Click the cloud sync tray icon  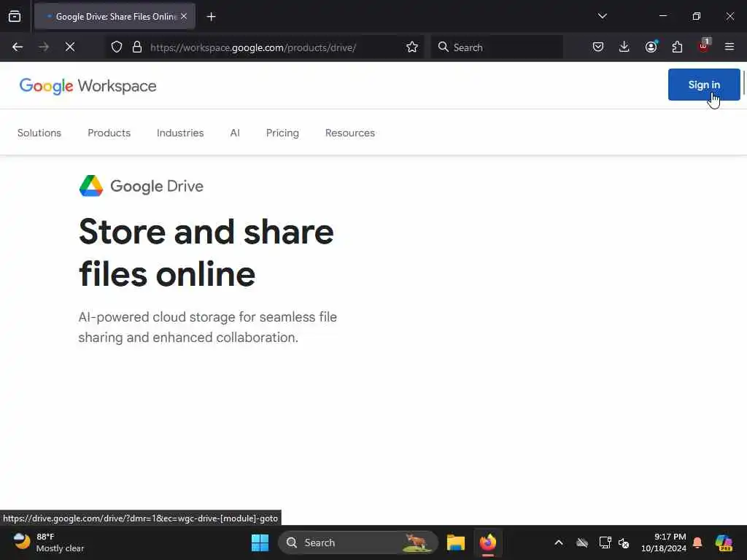tap(582, 542)
